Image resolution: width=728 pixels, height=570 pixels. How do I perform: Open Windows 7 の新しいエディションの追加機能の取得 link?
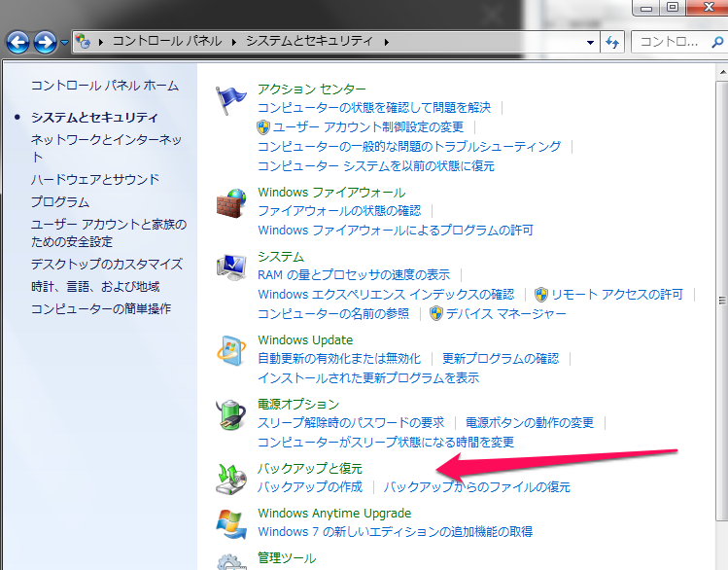click(396, 531)
